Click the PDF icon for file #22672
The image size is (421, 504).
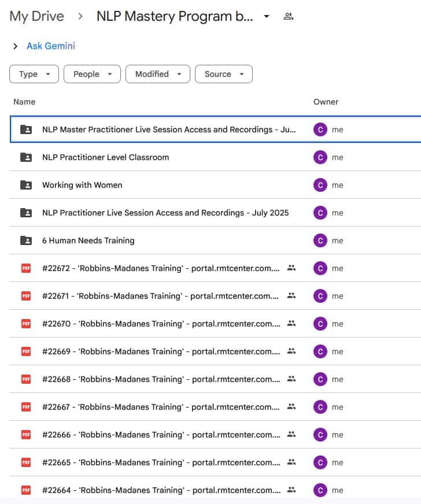tap(26, 268)
